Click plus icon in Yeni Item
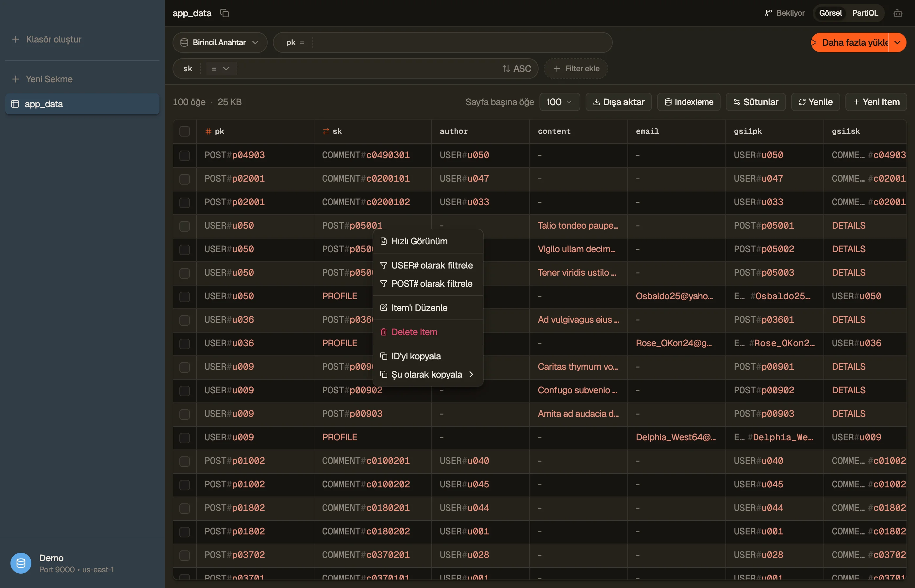The height and width of the screenshot is (588, 915). 856,102
